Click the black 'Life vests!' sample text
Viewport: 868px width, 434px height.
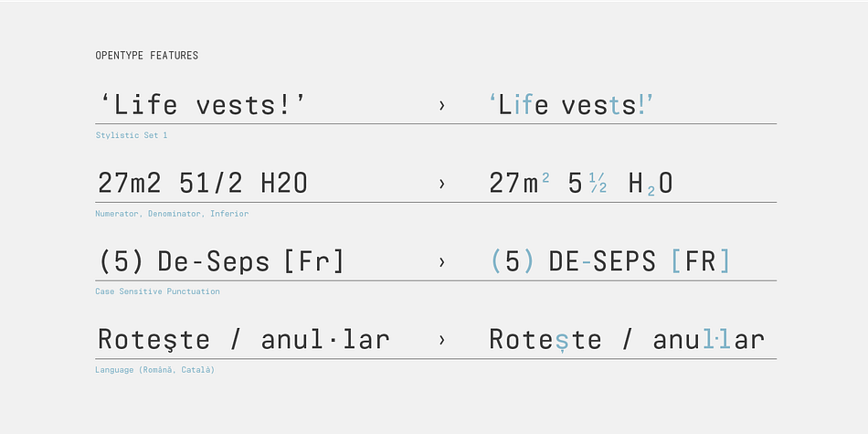tap(203, 104)
